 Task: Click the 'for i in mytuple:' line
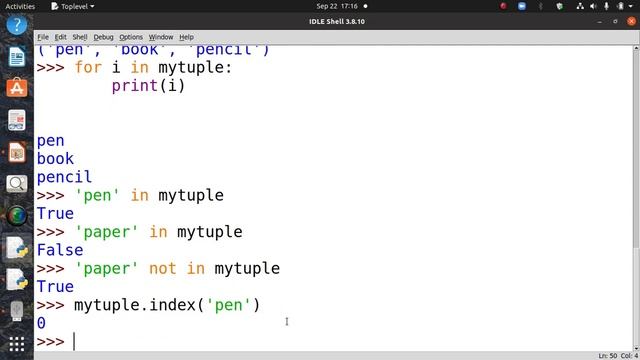(x=153, y=67)
